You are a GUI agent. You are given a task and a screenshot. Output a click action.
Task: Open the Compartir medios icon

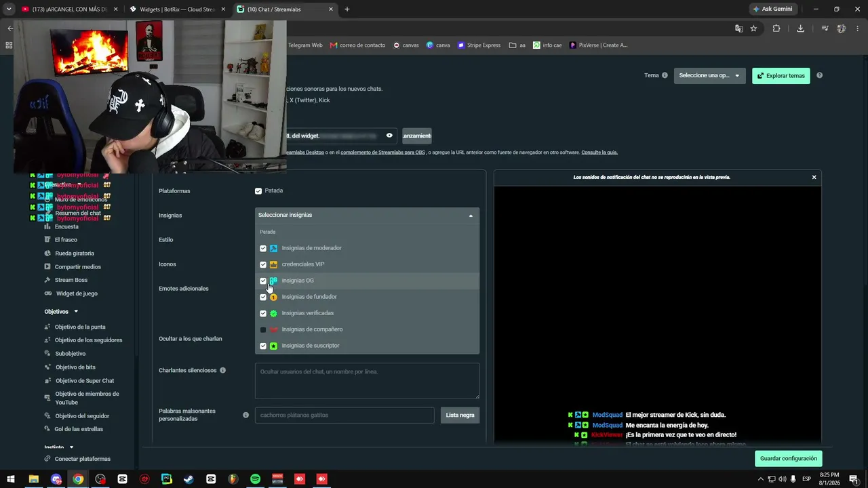pyautogui.click(x=47, y=267)
